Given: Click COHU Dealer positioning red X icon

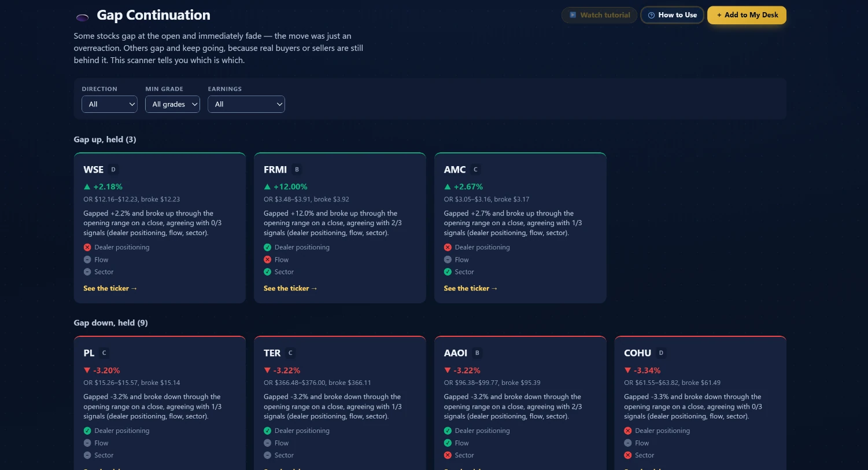Looking at the screenshot, I should pyautogui.click(x=628, y=431).
